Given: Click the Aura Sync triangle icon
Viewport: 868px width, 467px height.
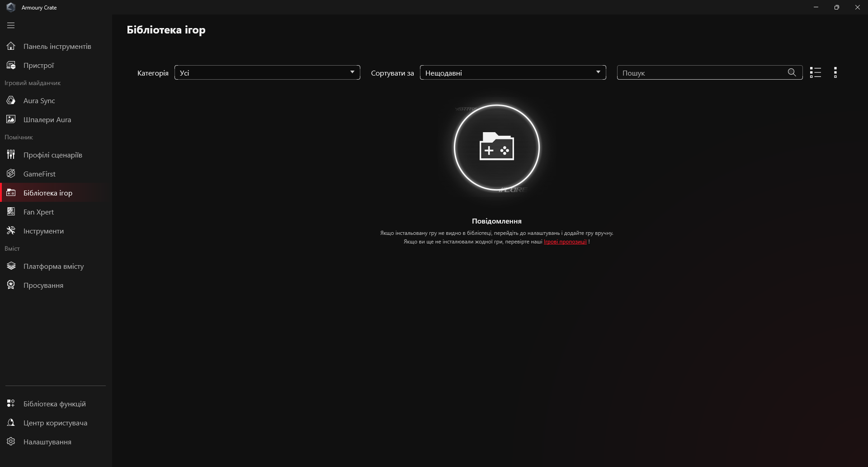Looking at the screenshot, I should coord(11,100).
